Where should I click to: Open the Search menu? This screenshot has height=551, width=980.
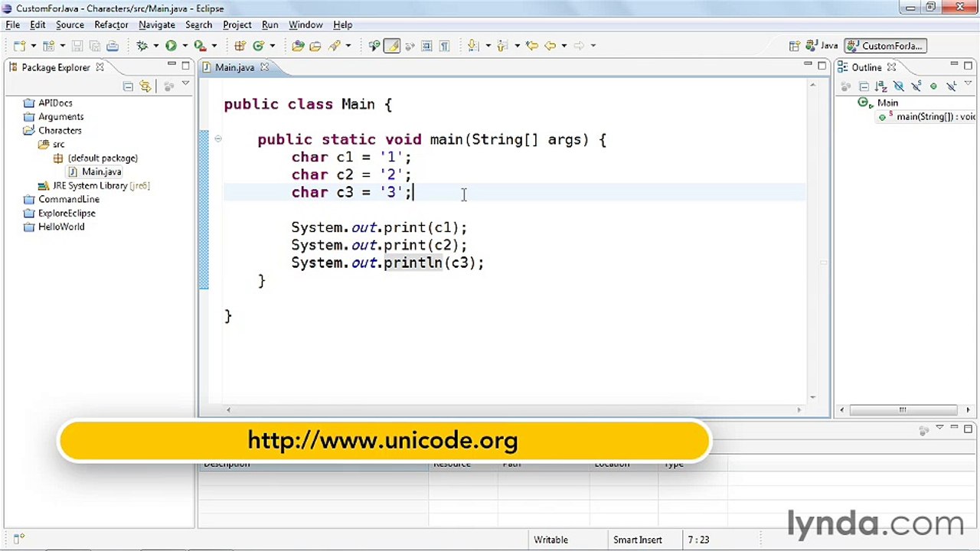[x=198, y=24]
